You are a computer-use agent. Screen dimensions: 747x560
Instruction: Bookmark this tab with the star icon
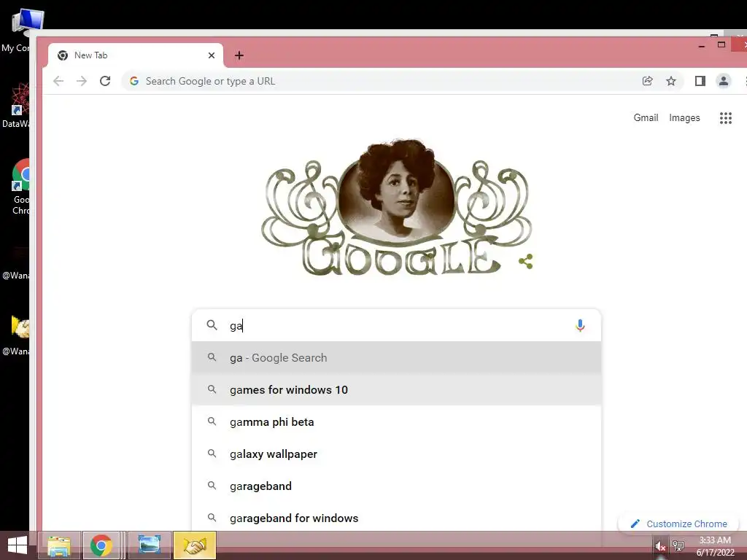click(x=671, y=81)
